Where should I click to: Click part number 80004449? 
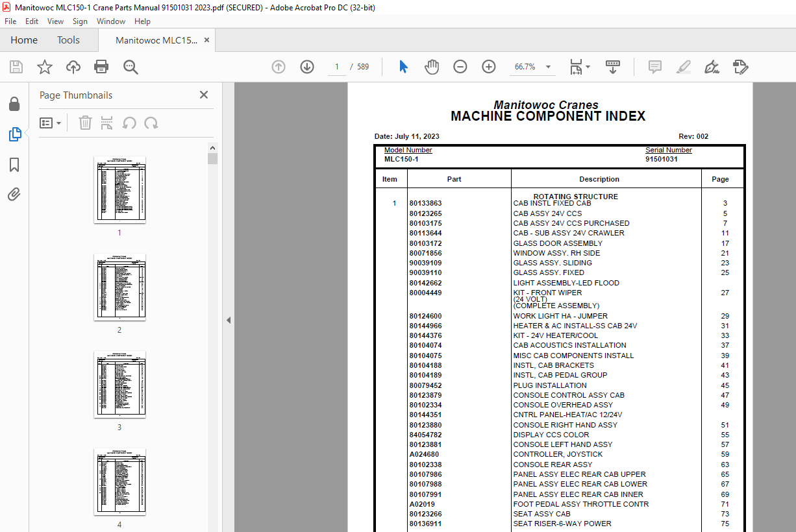coord(425,293)
